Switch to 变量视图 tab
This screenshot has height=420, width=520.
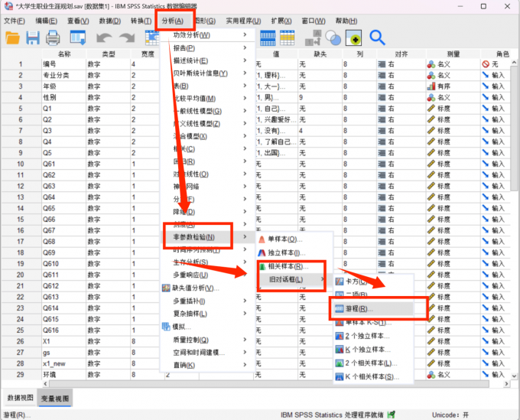(x=55, y=399)
